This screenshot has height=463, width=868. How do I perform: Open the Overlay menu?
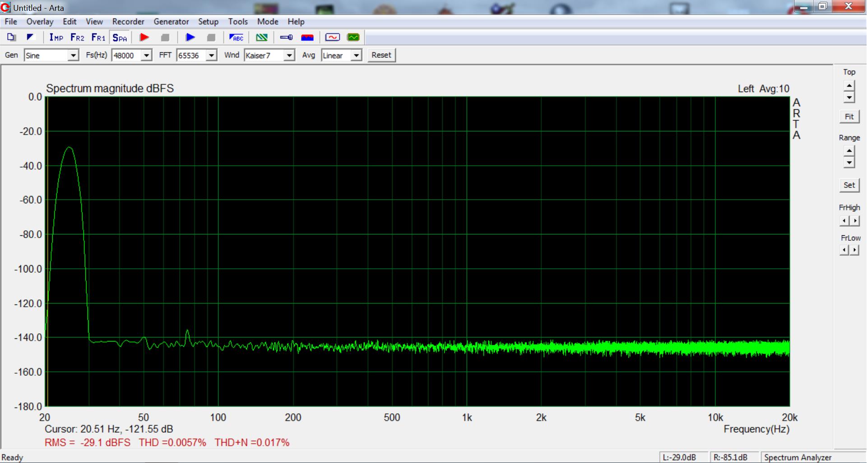pyautogui.click(x=40, y=22)
